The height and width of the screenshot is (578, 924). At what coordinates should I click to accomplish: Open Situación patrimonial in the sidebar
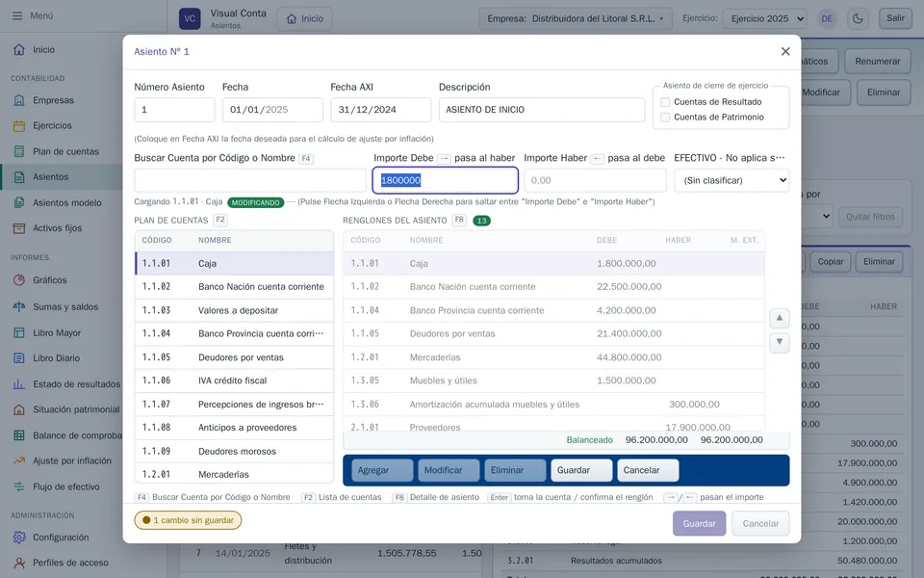pyautogui.click(x=64, y=409)
